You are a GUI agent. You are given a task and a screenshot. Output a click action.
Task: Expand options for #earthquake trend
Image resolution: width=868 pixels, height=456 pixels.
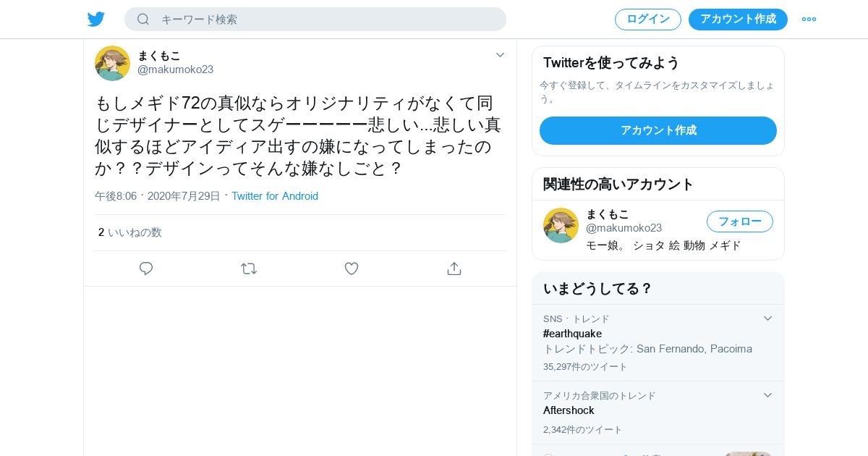(x=768, y=318)
